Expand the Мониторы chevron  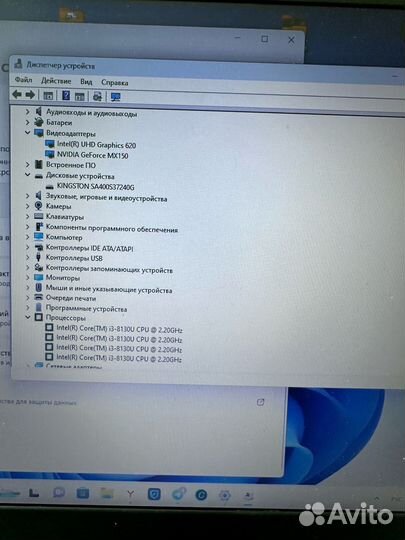tap(27, 277)
